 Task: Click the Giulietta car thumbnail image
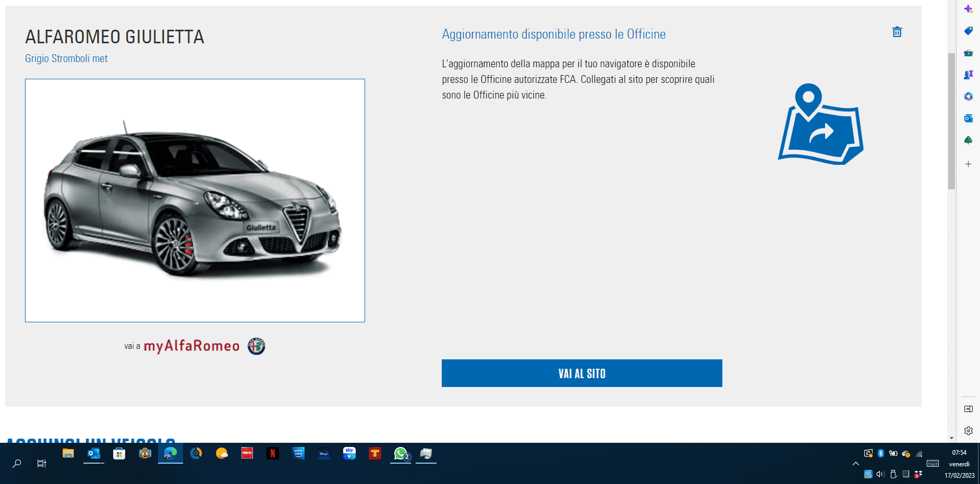click(x=195, y=200)
